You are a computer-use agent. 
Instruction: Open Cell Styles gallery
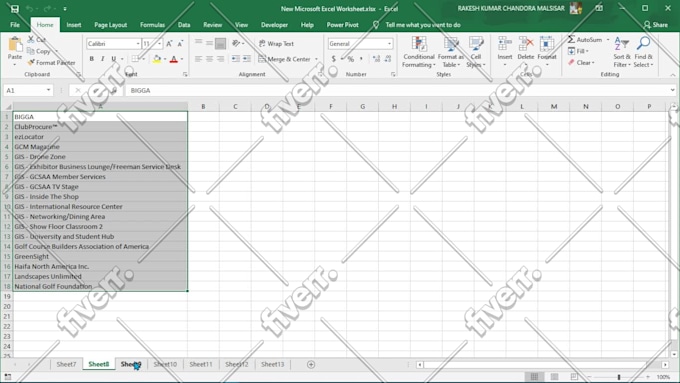click(476, 52)
